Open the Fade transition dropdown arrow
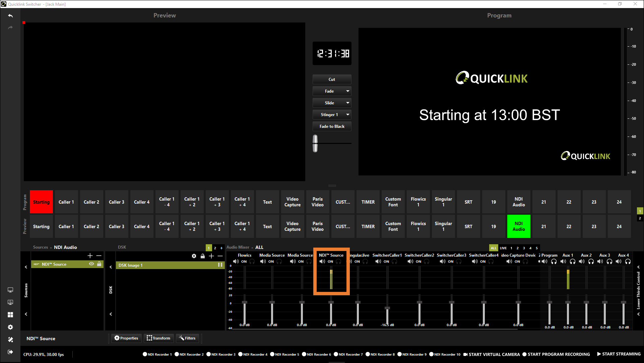 point(348,91)
